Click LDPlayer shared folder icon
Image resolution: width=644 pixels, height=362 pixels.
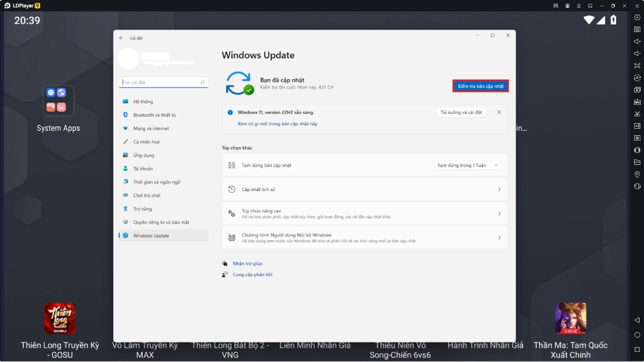click(637, 162)
